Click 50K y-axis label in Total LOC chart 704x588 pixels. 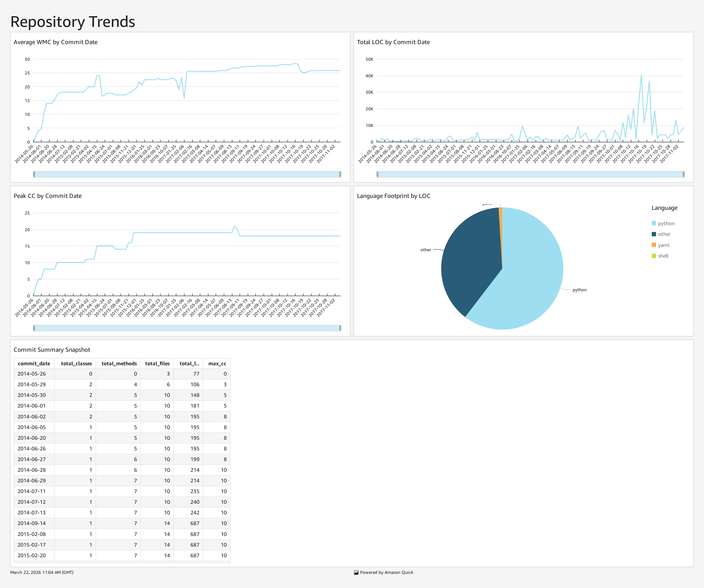point(369,59)
